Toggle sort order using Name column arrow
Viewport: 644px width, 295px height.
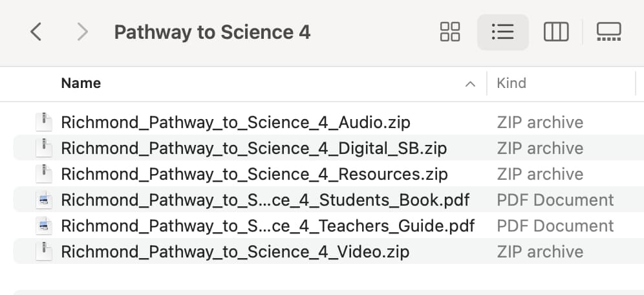(x=470, y=84)
